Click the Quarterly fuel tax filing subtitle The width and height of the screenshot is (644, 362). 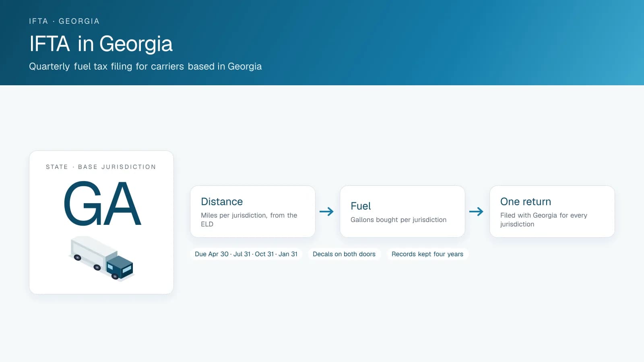click(x=145, y=66)
